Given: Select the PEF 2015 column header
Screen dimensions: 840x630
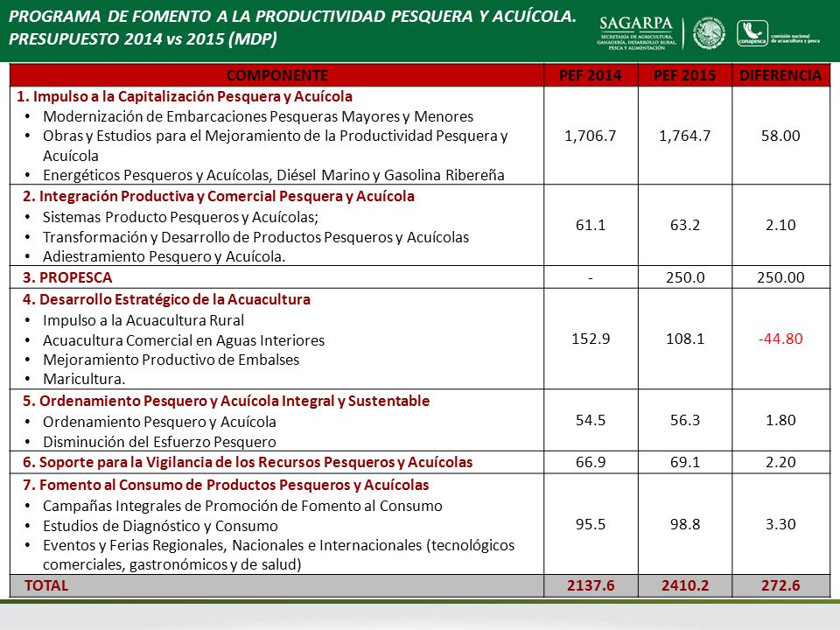Looking at the screenshot, I should click(684, 75).
